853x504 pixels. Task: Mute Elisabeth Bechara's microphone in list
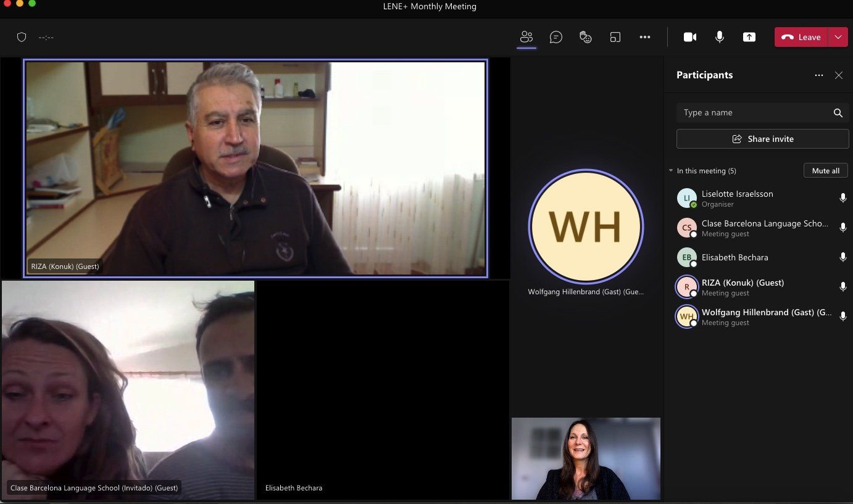(x=843, y=257)
